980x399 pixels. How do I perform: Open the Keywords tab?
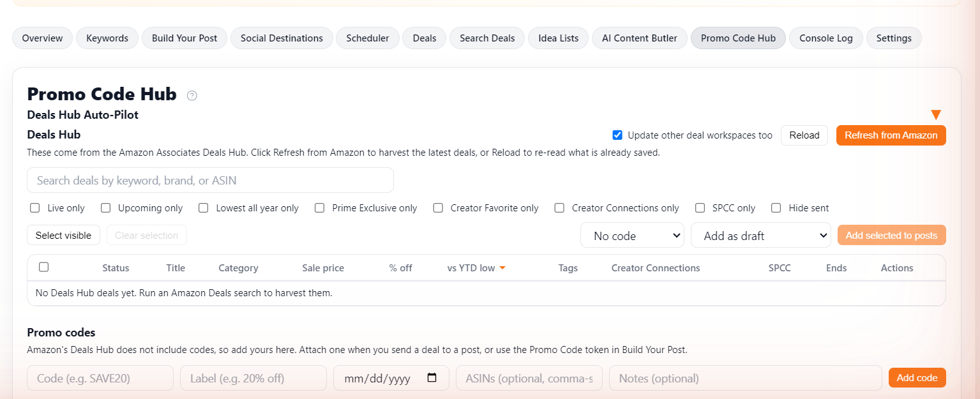107,38
